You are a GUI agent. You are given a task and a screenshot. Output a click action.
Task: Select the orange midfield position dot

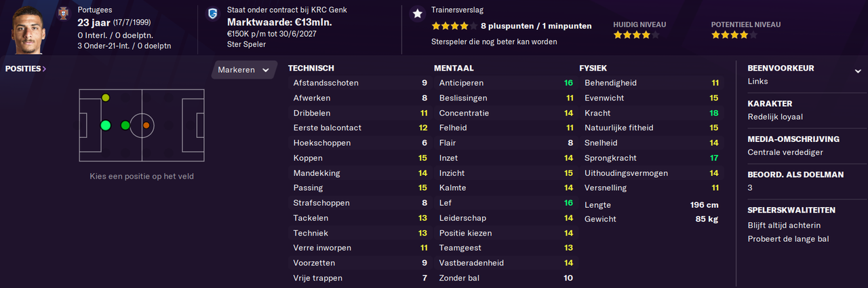146,125
